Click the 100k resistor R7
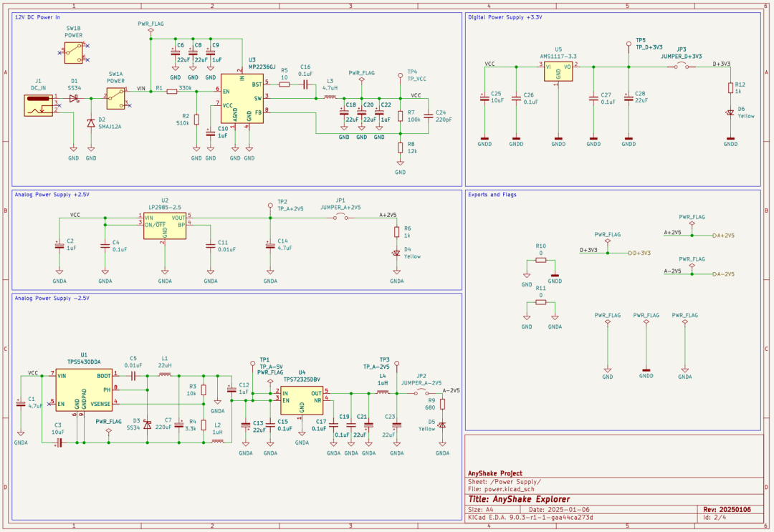The height and width of the screenshot is (532, 774). coord(401,117)
